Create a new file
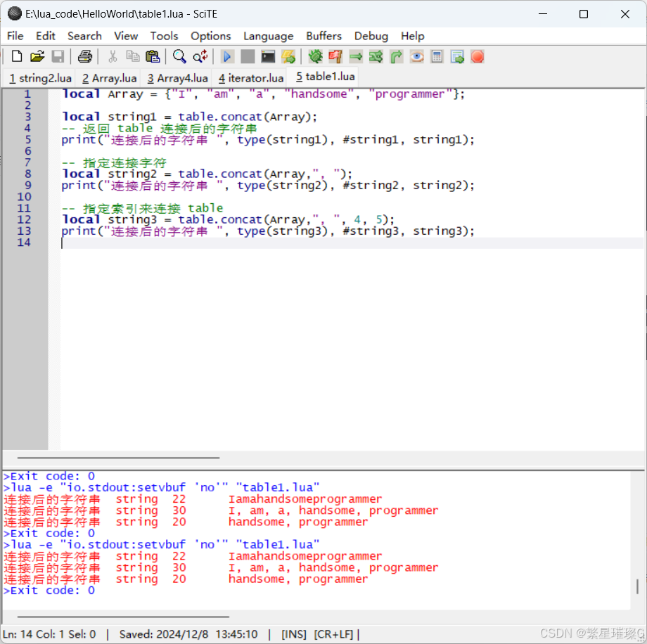 (16, 56)
